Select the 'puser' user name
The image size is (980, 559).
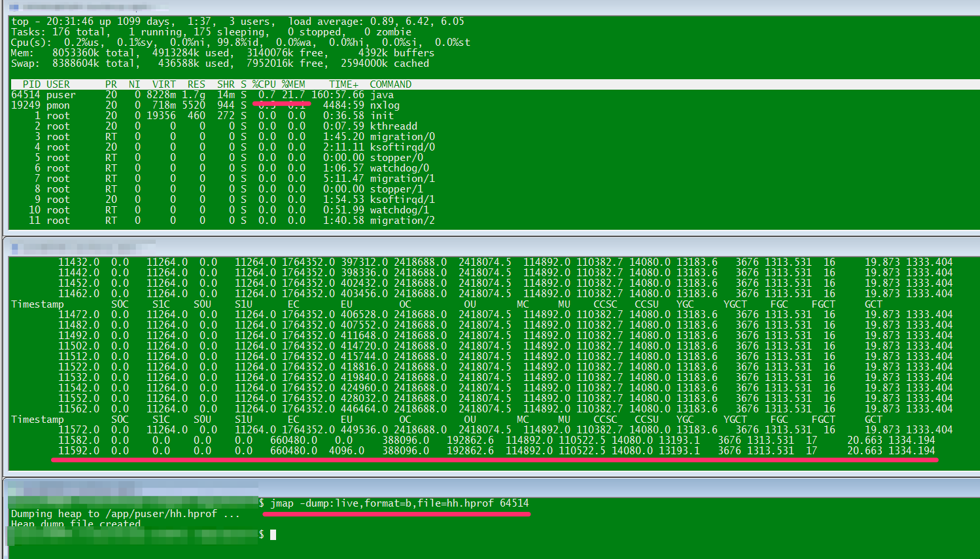pos(61,95)
